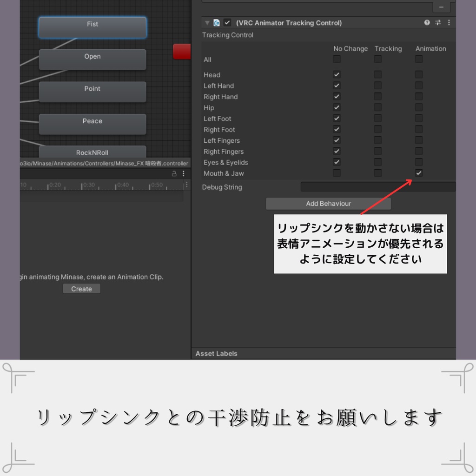
Task: Set Head to Tracking
Action: coord(377,74)
